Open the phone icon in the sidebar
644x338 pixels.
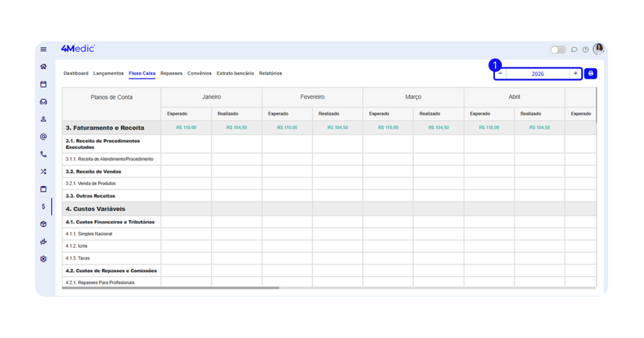[x=43, y=154]
